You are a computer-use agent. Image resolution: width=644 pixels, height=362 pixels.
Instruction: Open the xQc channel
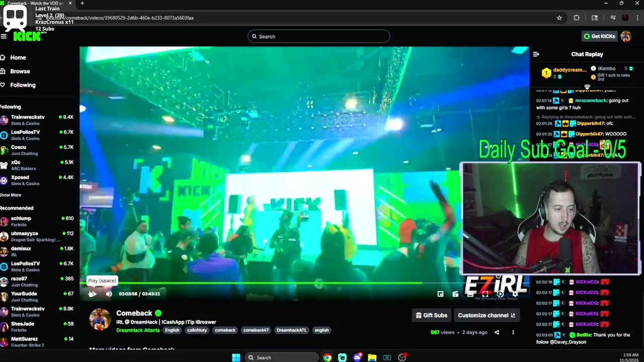click(x=37, y=165)
